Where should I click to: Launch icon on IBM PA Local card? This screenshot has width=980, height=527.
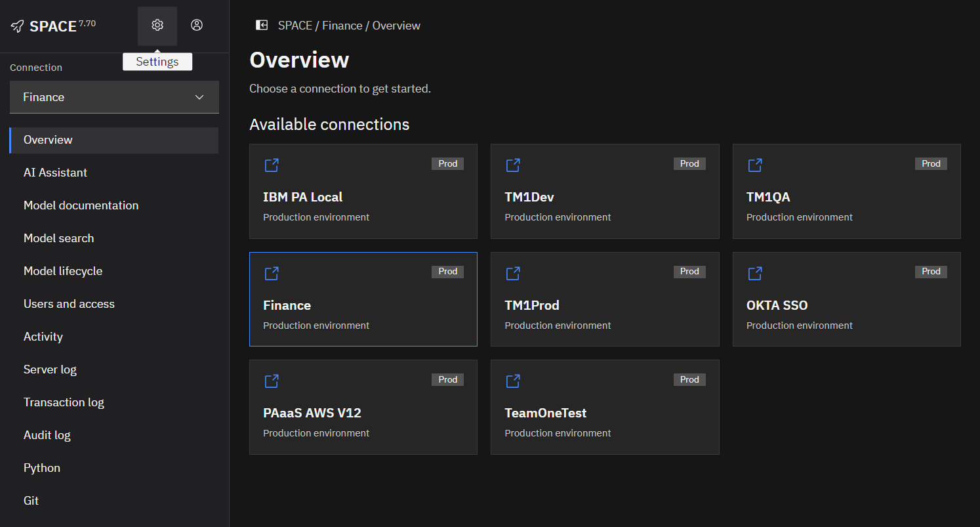click(x=272, y=165)
